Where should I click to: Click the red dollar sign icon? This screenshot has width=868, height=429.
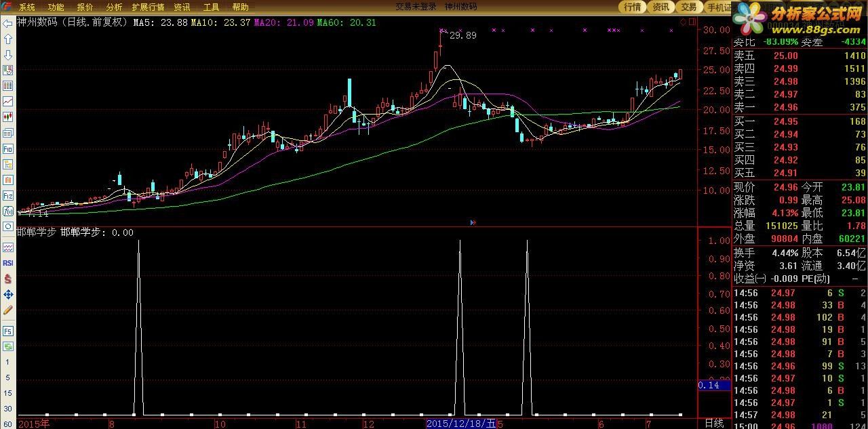[x=8, y=279]
